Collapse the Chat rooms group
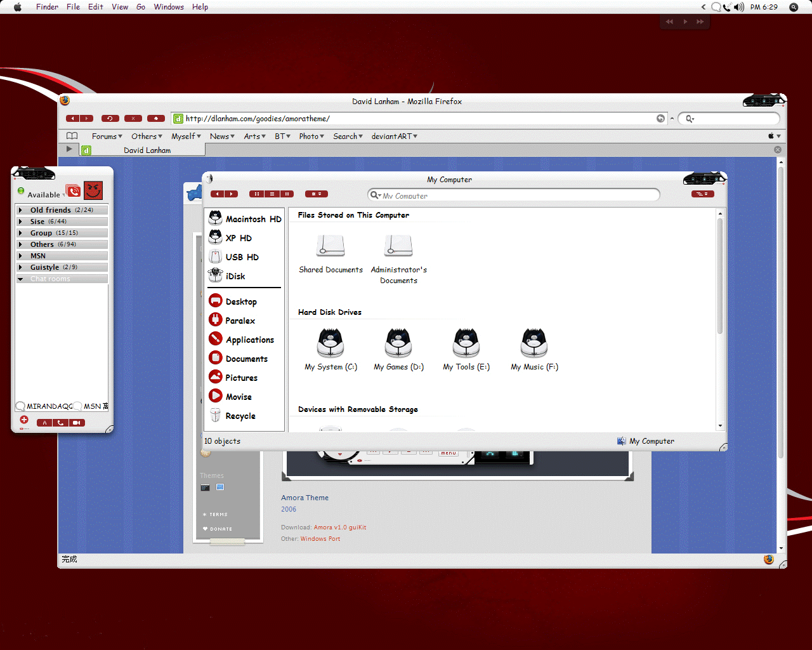The width and height of the screenshot is (812, 650). [20, 279]
